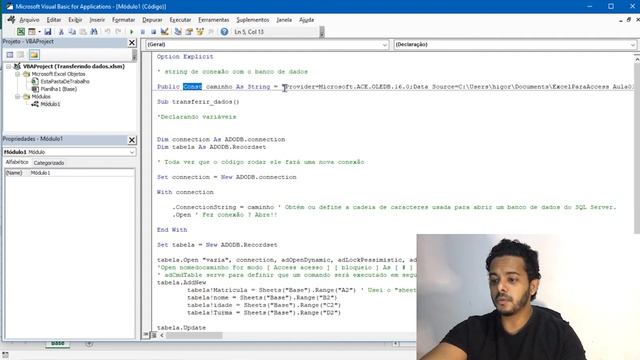Open Project Explorer toolbar icon
The height and width of the screenshot is (360, 640).
point(178,32)
